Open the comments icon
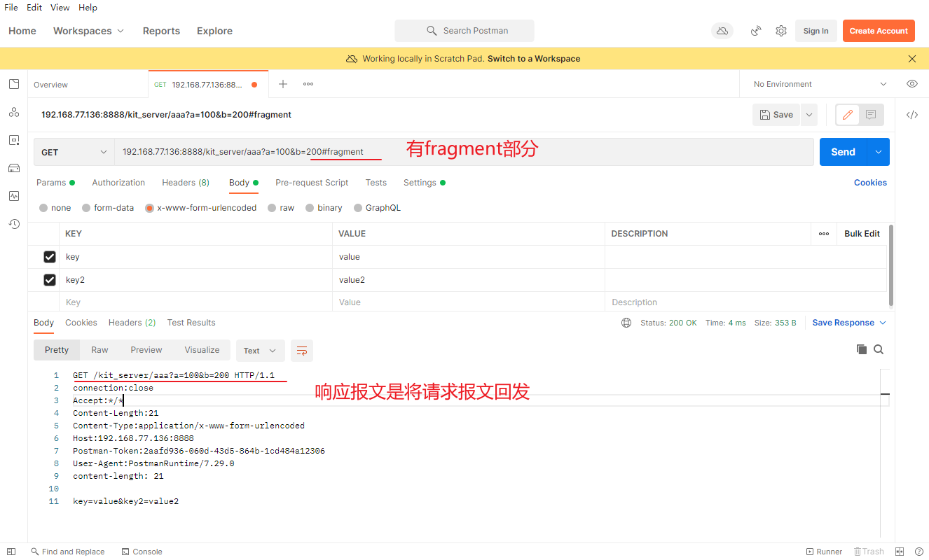The image size is (929, 560). (871, 115)
